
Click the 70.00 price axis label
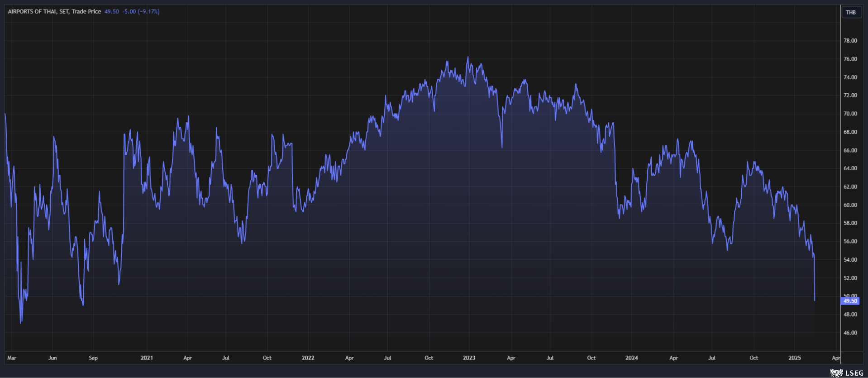point(850,114)
